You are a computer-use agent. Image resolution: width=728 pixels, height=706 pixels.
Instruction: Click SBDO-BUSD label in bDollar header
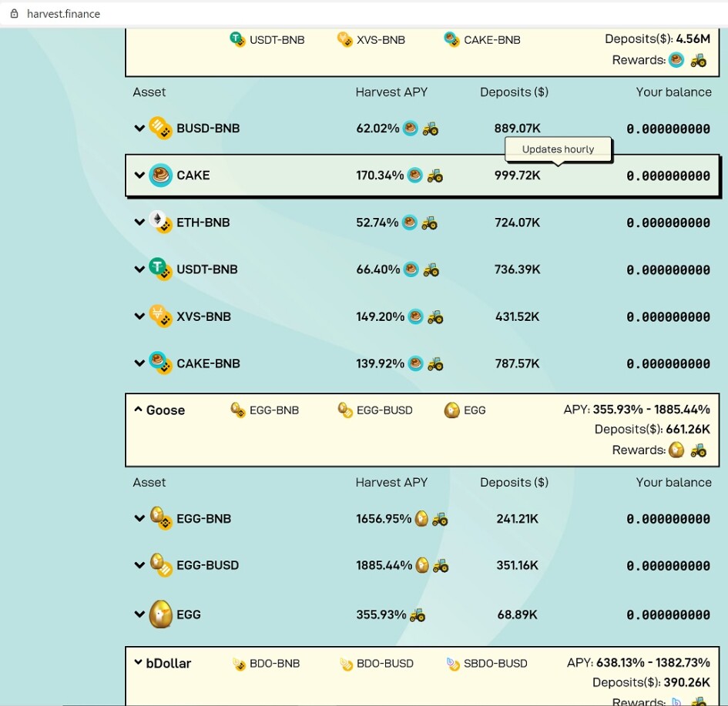(x=495, y=663)
